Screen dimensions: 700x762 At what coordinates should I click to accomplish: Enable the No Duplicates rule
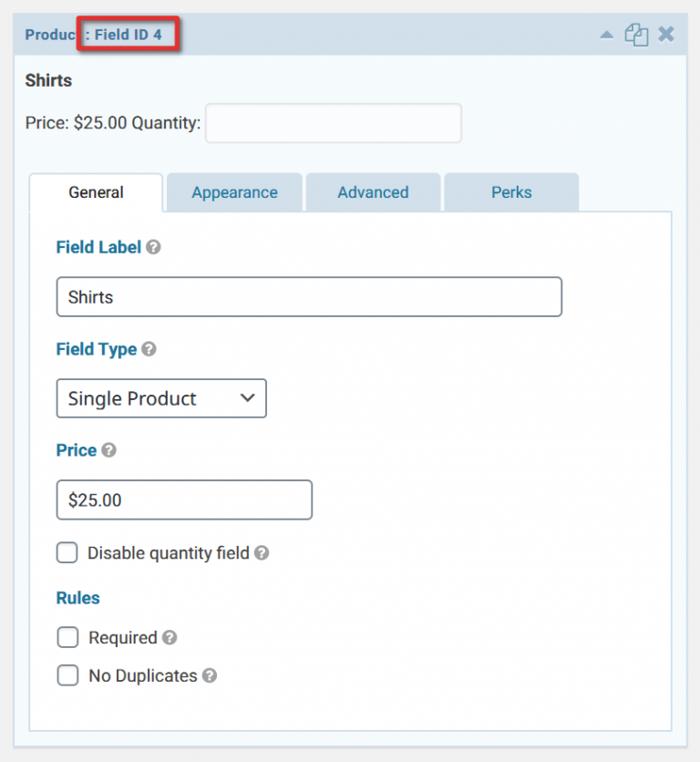pyautogui.click(x=67, y=675)
